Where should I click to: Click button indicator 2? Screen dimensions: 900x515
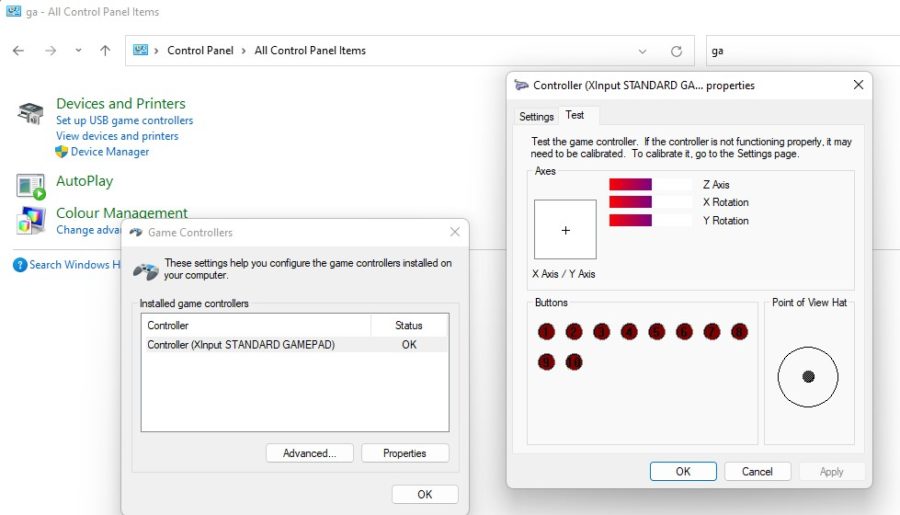pyautogui.click(x=574, y=332)
